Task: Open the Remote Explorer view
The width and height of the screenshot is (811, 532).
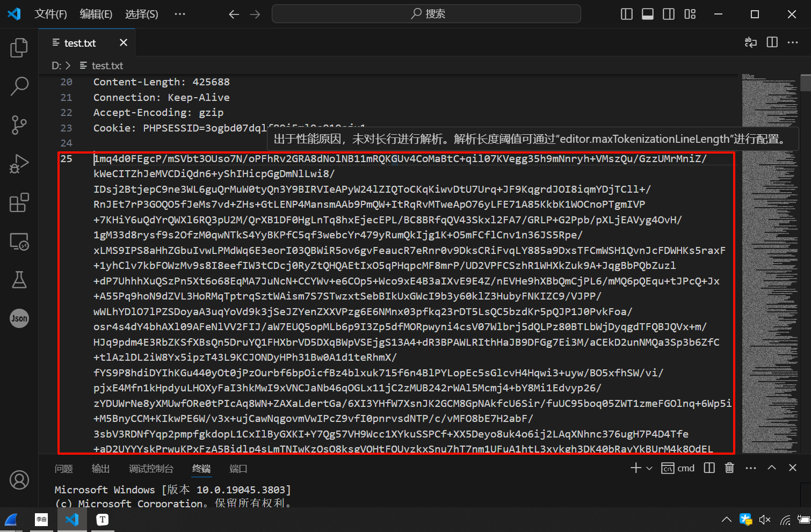Action: click(19, 242)
